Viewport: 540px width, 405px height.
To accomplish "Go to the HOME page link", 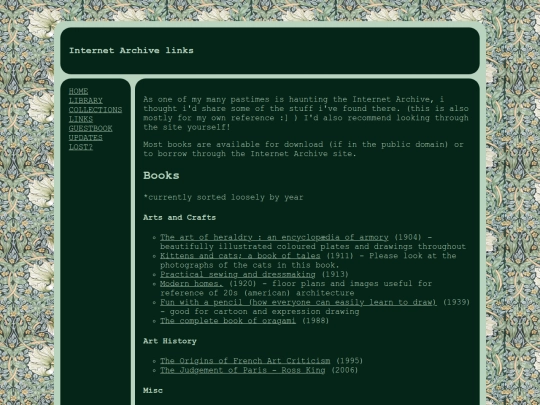I will (x=78, y=91).
